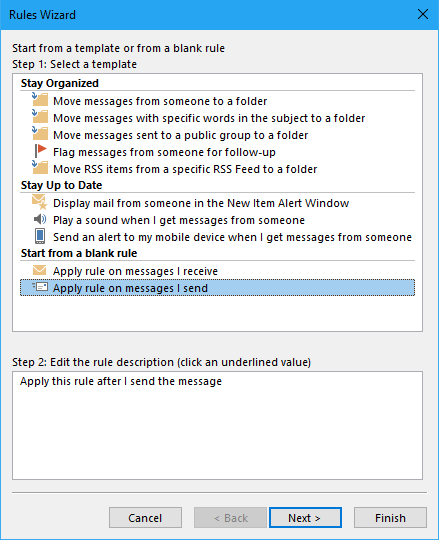Image resolution: width=439 pixels, height=540 pixels.
Task: Click the red flag follow-up icon
Action: [41, 150]
